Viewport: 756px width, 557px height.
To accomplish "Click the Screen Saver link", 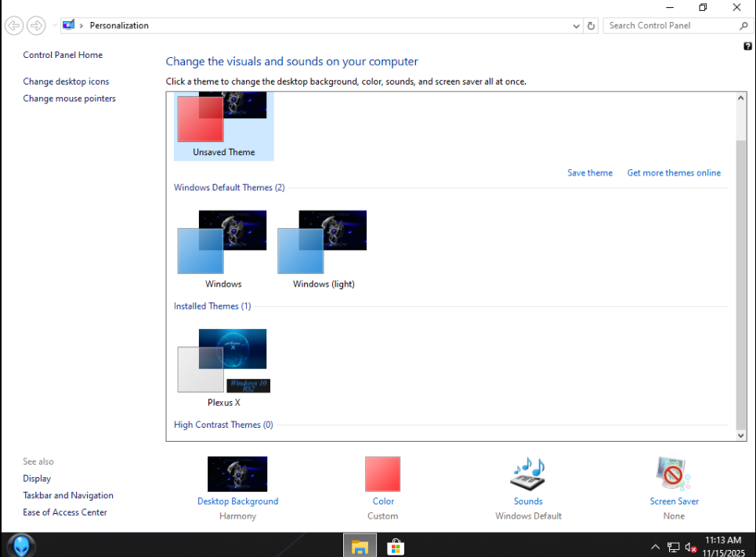I will click(674, 501).
